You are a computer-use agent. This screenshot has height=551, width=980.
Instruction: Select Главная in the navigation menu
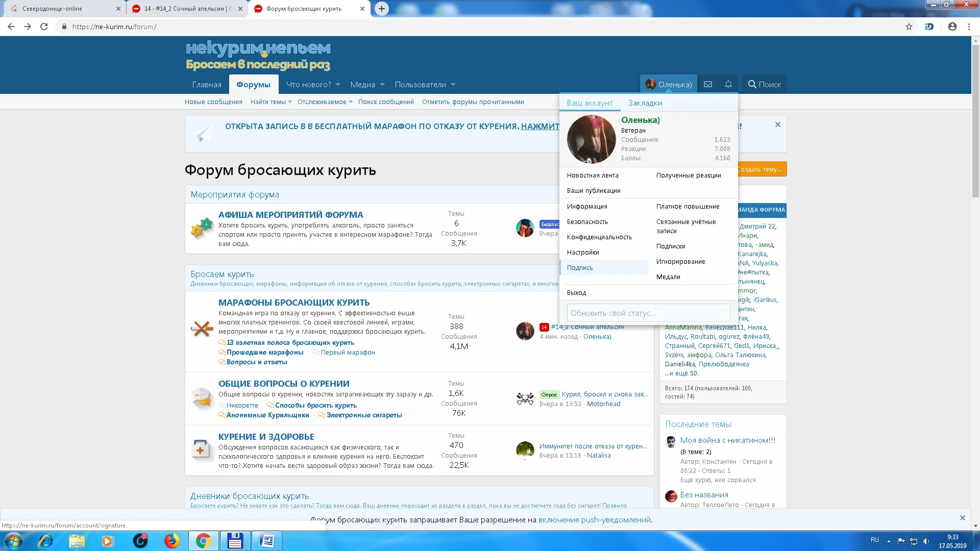point(207,84)
